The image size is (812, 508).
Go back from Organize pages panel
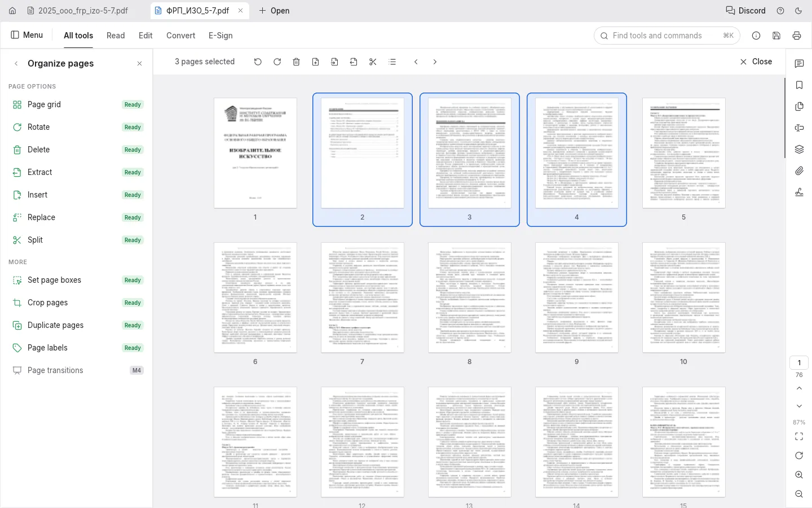point(16,64)
